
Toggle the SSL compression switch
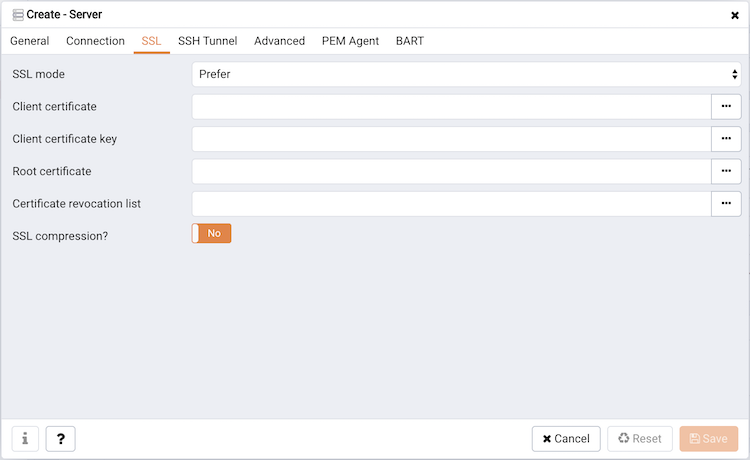pyautogui.click(x=211, y=233)
